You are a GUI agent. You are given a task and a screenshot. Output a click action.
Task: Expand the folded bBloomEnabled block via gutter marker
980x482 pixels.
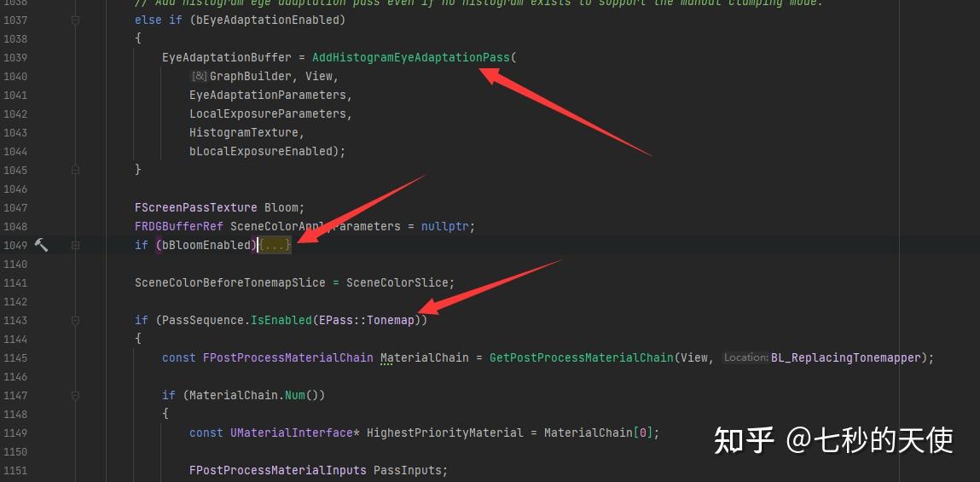coord(75,245)
